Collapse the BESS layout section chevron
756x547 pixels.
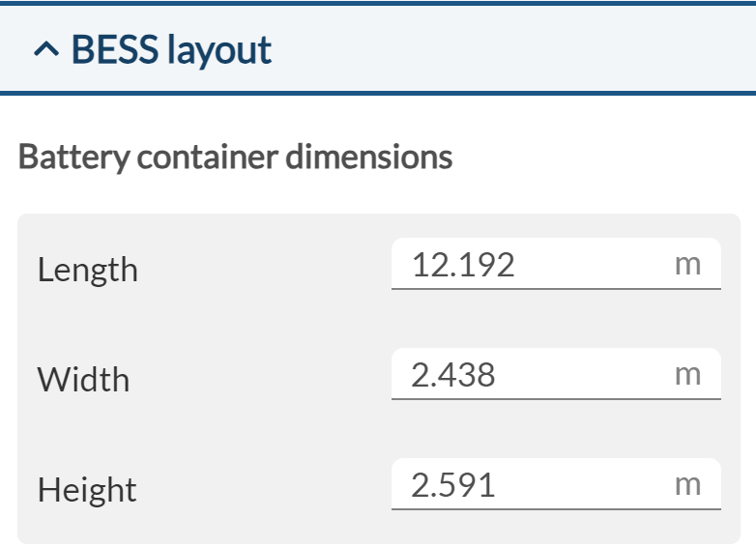[44, 51]
